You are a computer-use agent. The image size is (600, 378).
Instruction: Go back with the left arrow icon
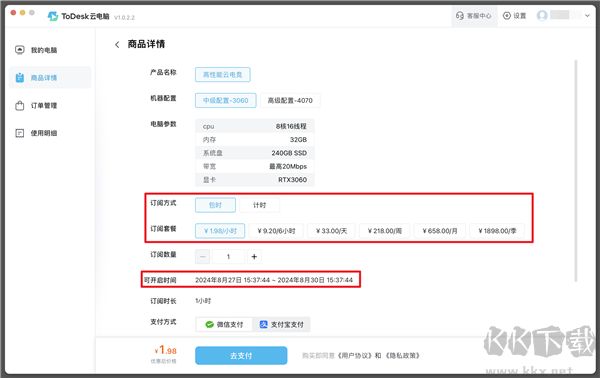click(117, 45)
